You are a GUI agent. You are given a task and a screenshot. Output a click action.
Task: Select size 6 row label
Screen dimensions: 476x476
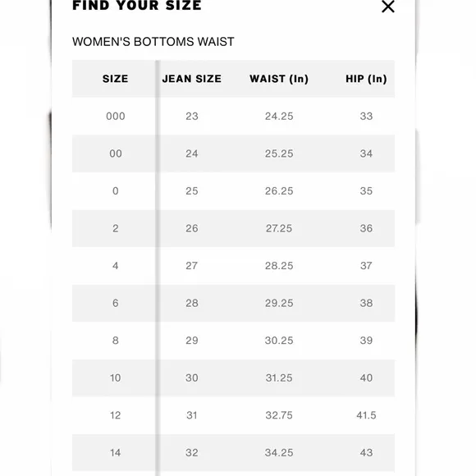116,303
